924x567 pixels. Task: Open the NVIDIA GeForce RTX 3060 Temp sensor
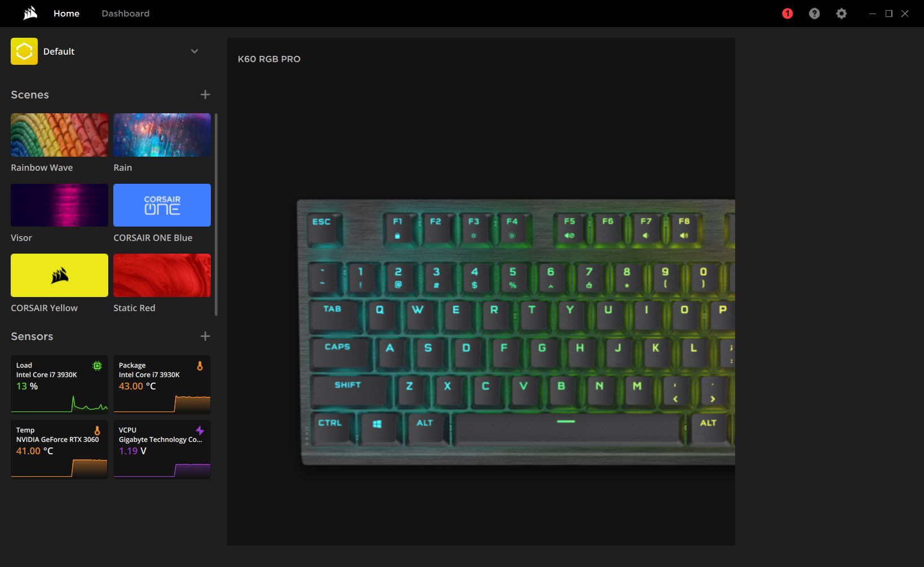coord(59,449)
